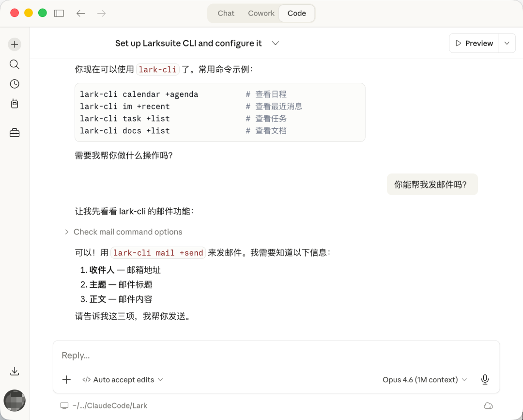Toggle the sidebar panel icon
523x420 pixels.
pyautogui.click(x=59, y=14)
